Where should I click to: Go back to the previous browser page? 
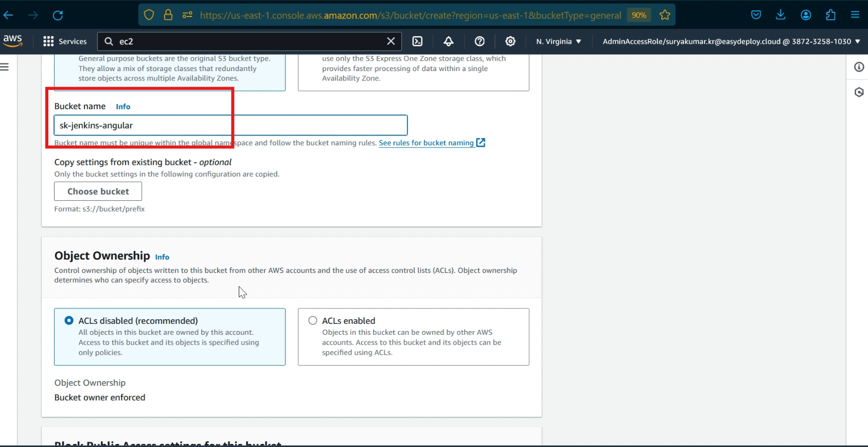(x=8, y=15)
